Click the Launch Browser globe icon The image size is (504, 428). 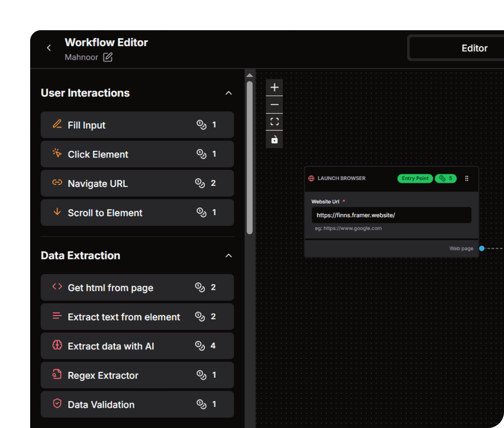coord(311,178)
